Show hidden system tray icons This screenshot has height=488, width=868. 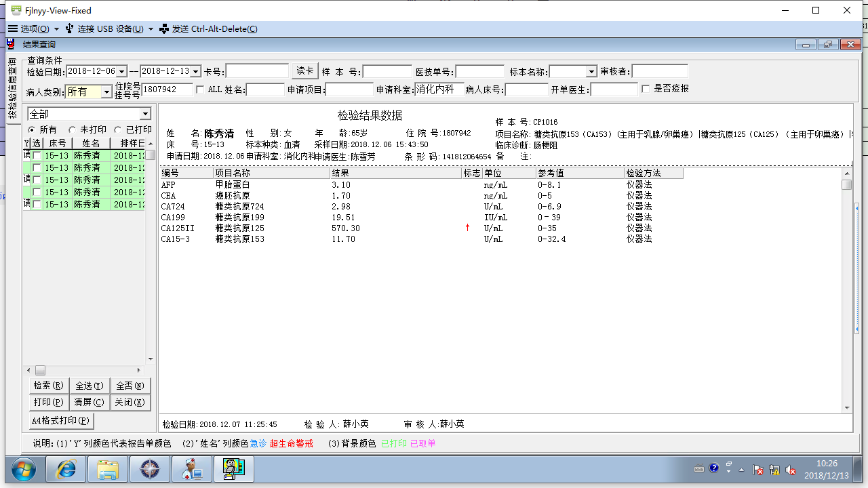[x=742, y=470]
